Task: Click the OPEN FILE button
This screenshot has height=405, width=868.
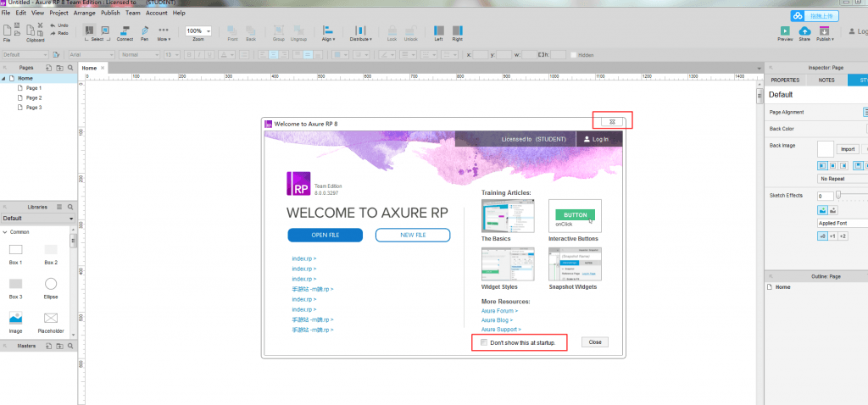Action: (x=325, y=236)
